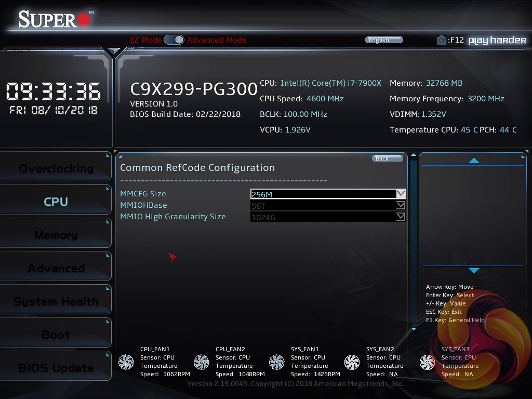Click the main scrollbar up arrow
The image size is (532, 399).
pos(413,155)
